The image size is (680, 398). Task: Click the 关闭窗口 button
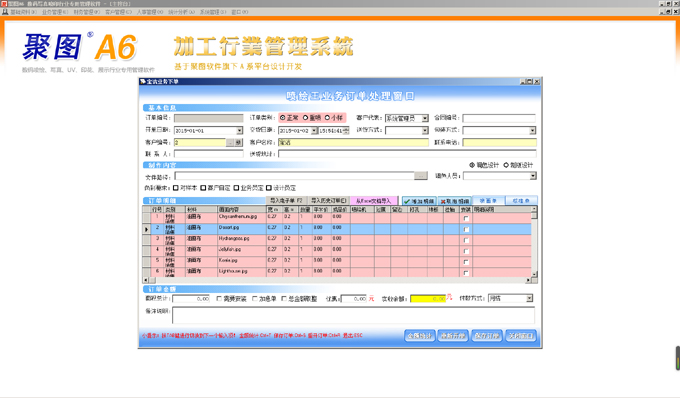(x=520, y=336)
